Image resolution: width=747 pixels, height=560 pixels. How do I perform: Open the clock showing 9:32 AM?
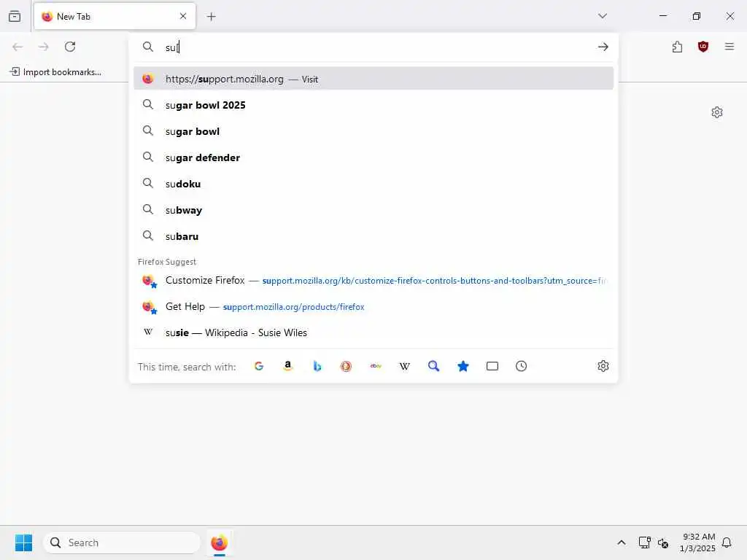(x=698, y=542)
